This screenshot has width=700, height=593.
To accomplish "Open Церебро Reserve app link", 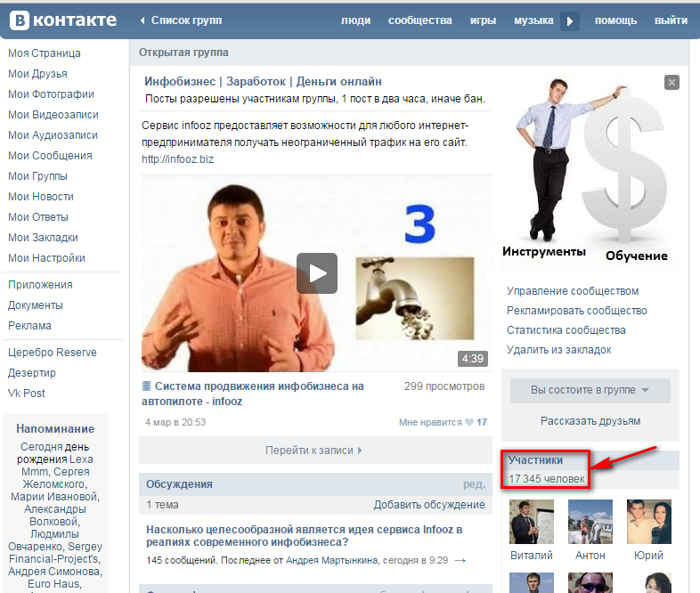I will click(53, 353).
